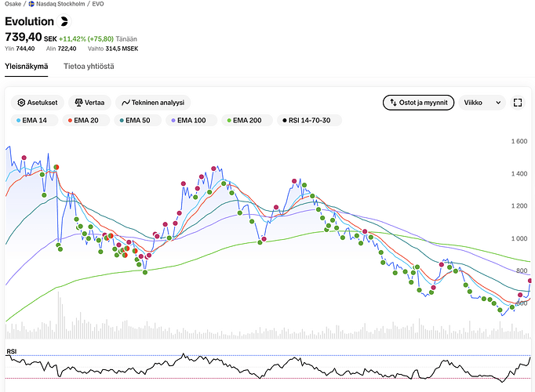Toggle Ostot ja myynnit markers

(x=418, y=103)
